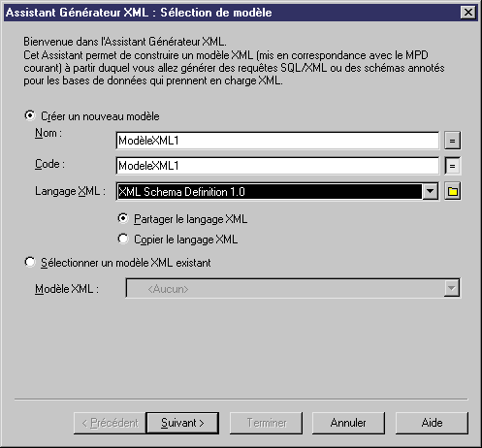Open help with the Aide button
The image size is (482, 448).
[432, 423]
